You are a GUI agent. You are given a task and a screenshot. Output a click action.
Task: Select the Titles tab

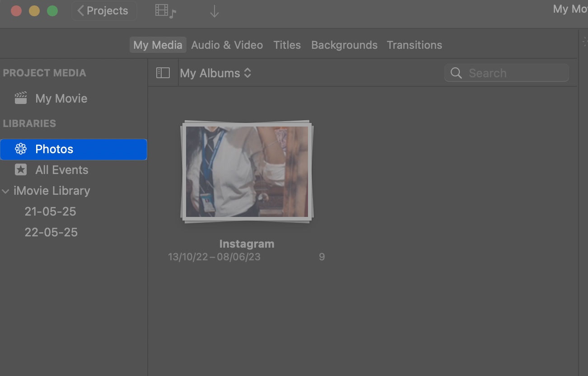pos(287,45)
